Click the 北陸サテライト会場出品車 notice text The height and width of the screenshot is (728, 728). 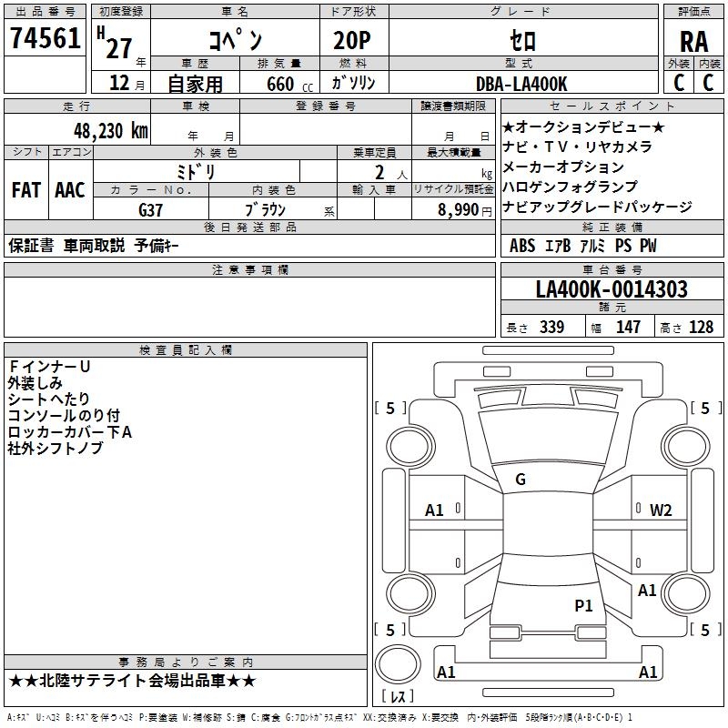pos(133,681)
